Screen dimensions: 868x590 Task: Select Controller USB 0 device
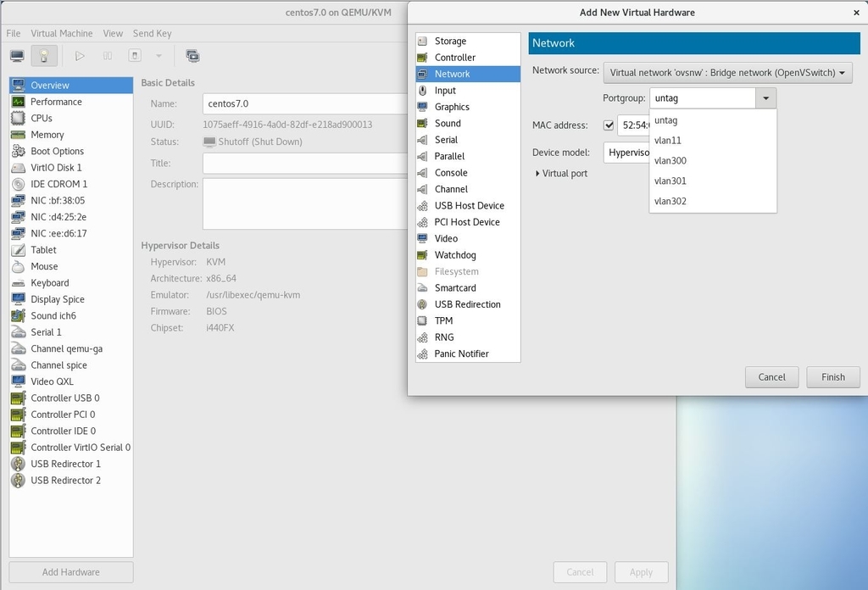[x=71, y=398]
